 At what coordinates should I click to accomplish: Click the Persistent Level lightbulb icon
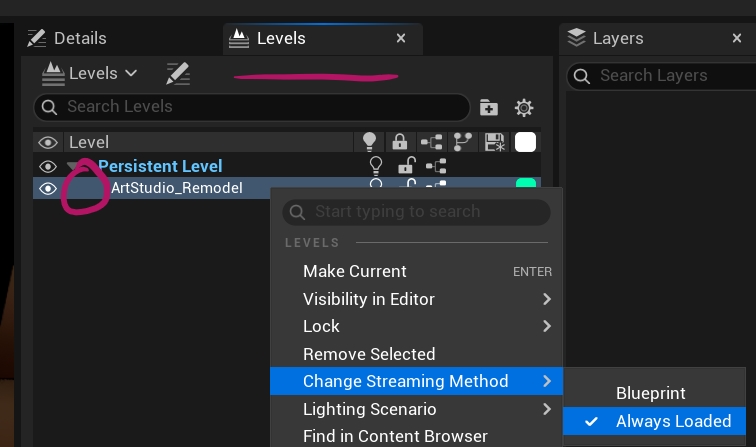(376, 166)
